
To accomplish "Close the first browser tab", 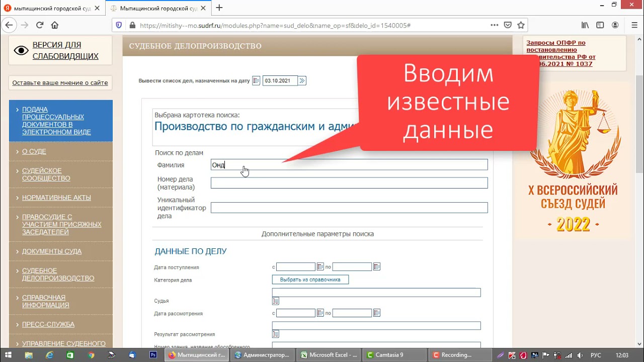I will pyautogui.click(x=97, y=8).
